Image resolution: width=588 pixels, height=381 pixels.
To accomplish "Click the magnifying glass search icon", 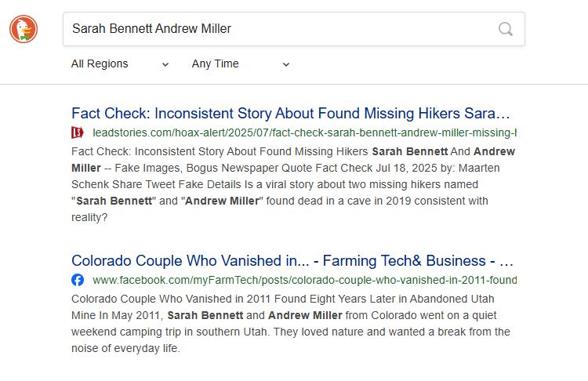I will click(x=506, y=29).
